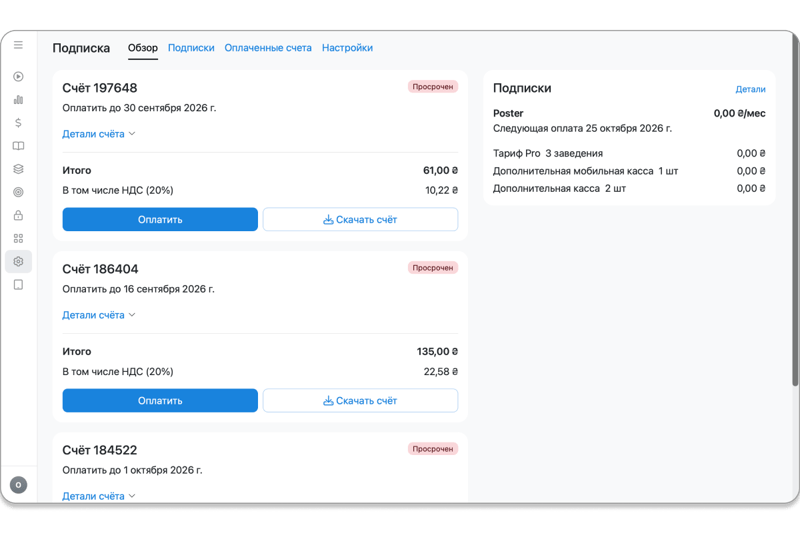Click the Poster subscription name
This screenshot has width=800, height=533.
[508, 113]
